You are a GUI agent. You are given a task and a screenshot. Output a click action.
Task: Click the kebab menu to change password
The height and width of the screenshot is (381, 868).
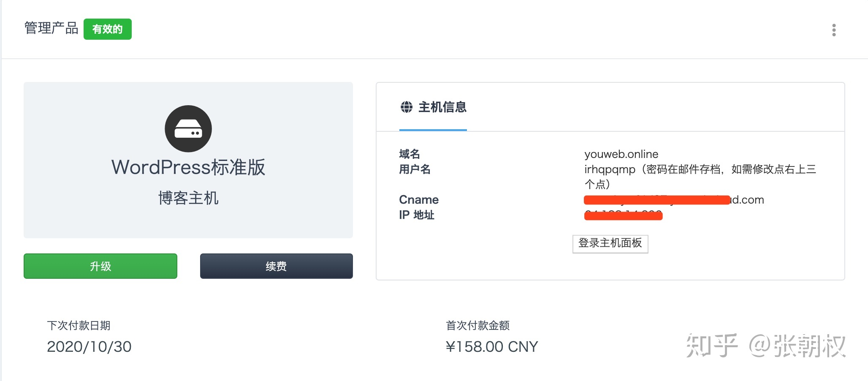pyautogui.click(x=834, y=30)
